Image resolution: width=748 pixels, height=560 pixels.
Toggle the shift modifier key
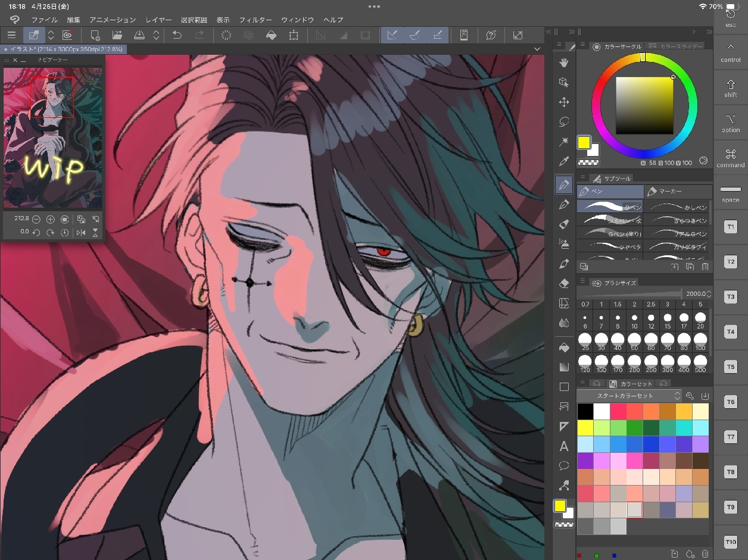pos(731,88)
